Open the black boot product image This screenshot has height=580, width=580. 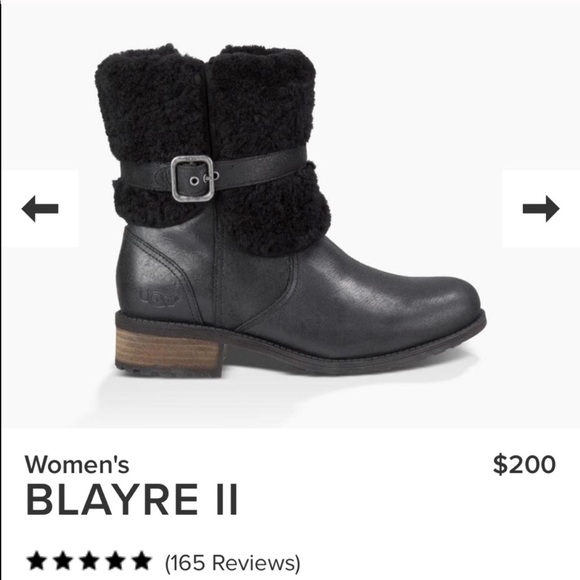point(290,211)
